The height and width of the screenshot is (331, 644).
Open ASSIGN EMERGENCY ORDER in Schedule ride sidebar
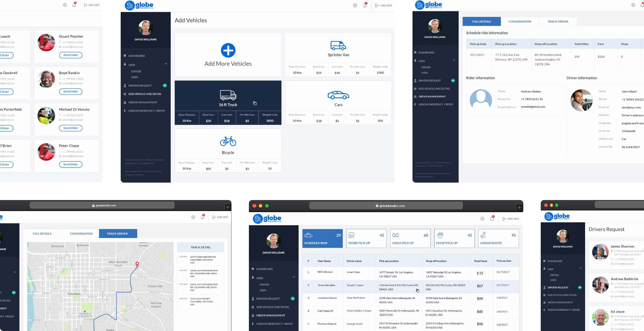coord(435,104)
